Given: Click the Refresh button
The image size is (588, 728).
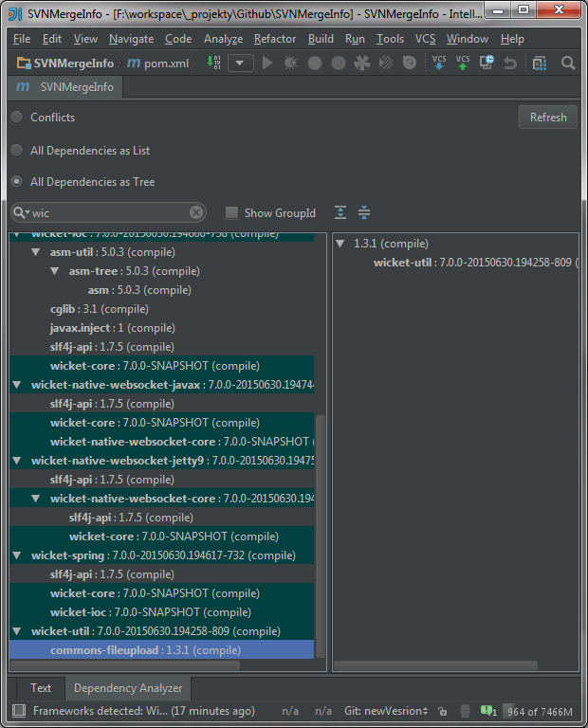Looking at the screenshot, I should click(x=548, y=117).
